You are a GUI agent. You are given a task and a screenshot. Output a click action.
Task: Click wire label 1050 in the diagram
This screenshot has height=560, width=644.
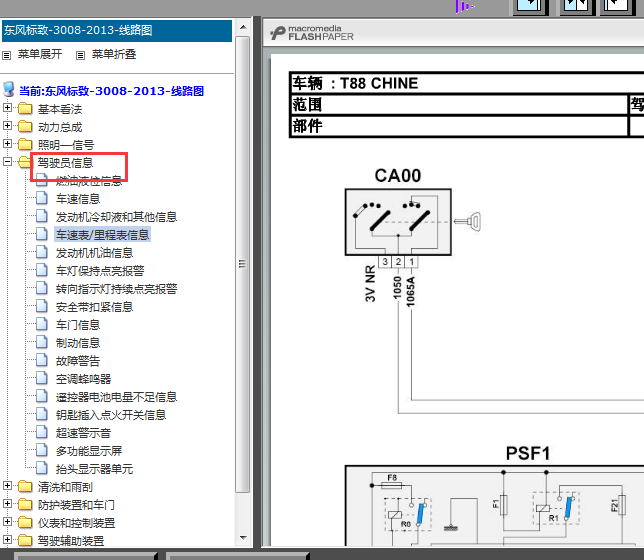[397, 288]
